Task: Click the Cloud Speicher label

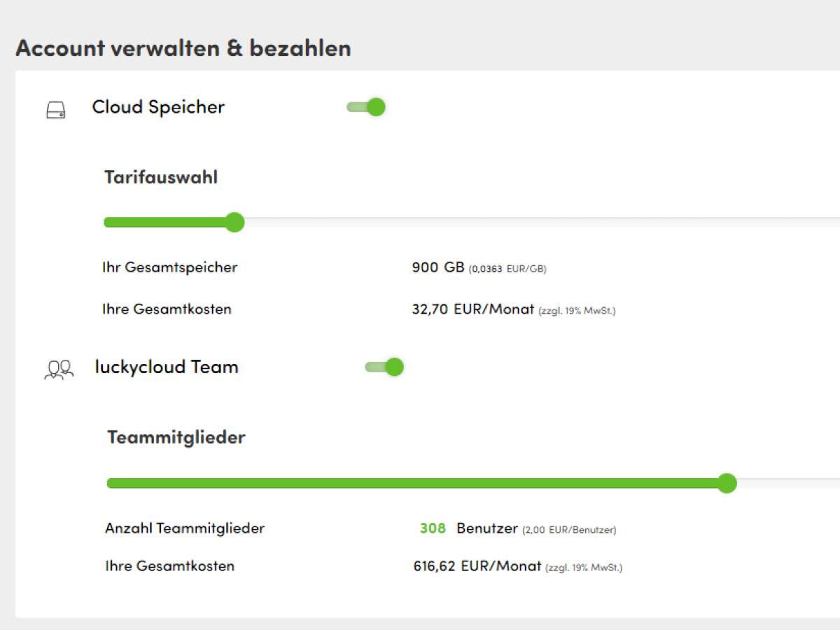Action: click(x=158, y=107)
